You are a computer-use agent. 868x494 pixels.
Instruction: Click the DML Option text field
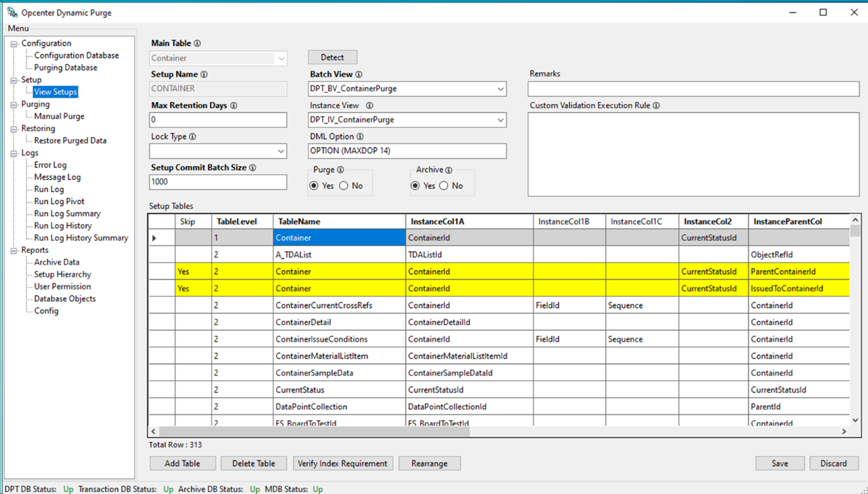[x=407, y=151]
